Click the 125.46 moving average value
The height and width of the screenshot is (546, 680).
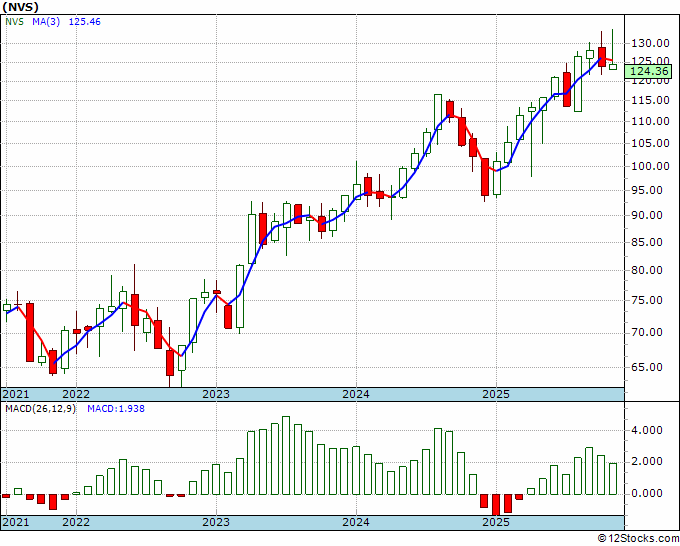85,22
